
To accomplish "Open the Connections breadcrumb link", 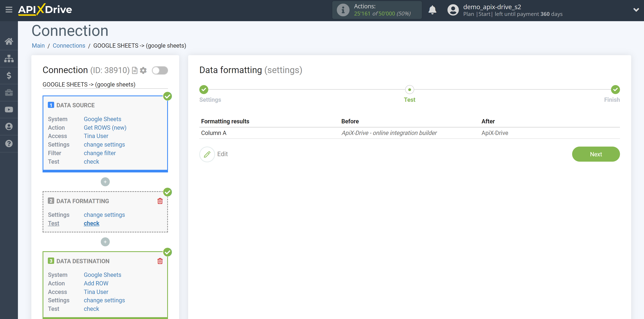I will coord(69,46).
